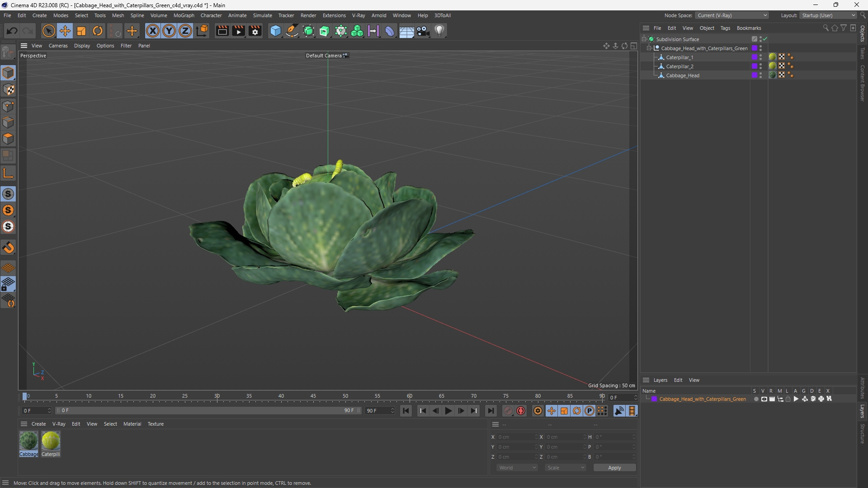
Task: Enable Edges mode in left sidebar
Action: (x=8, y=122)
